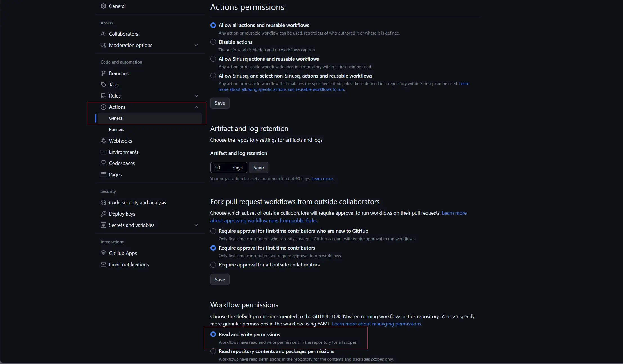
Task: Open the Runners submenu item
Action: tap(116, 130)
